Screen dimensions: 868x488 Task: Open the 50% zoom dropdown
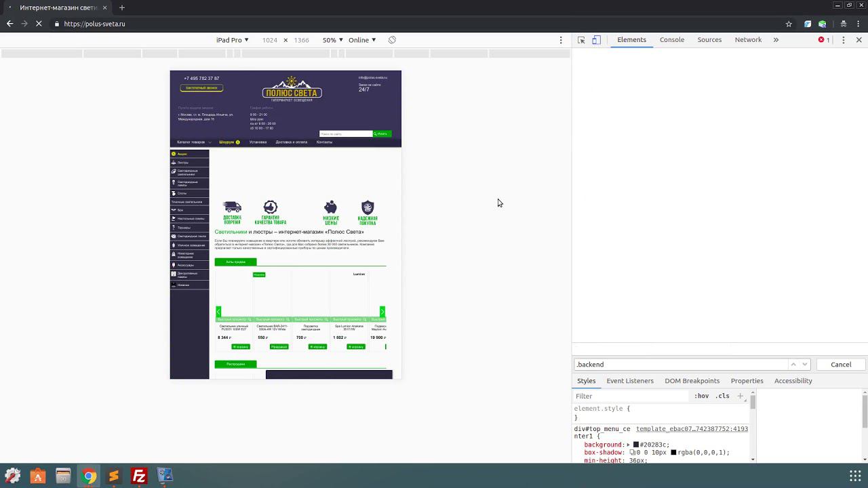click(332, 40)
